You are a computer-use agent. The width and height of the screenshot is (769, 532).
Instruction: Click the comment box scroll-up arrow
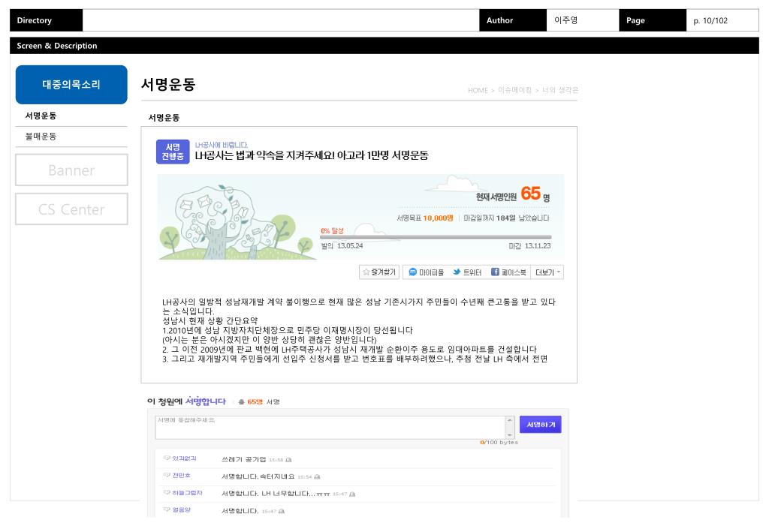[510, 420]
